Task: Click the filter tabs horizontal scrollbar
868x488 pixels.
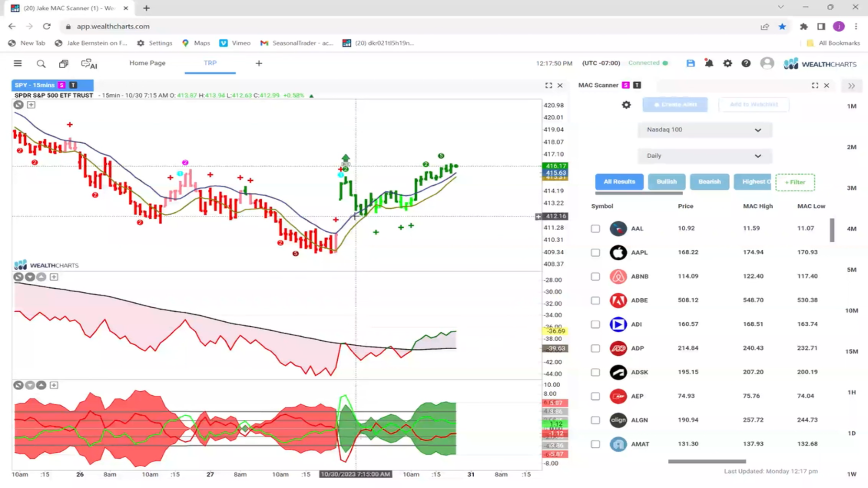Action: coord(639,194)
